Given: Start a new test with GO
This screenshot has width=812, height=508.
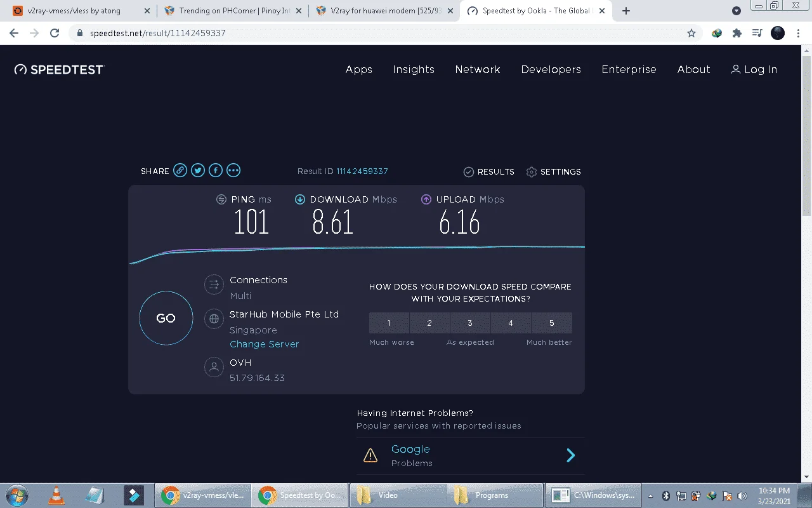Looking at the screenshot, I should pos(166,318).
